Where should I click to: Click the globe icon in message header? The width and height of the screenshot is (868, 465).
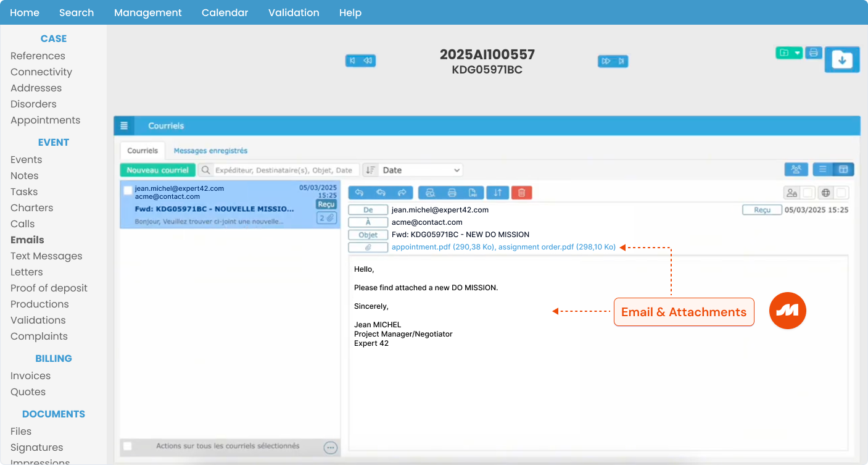coord(825,193)
